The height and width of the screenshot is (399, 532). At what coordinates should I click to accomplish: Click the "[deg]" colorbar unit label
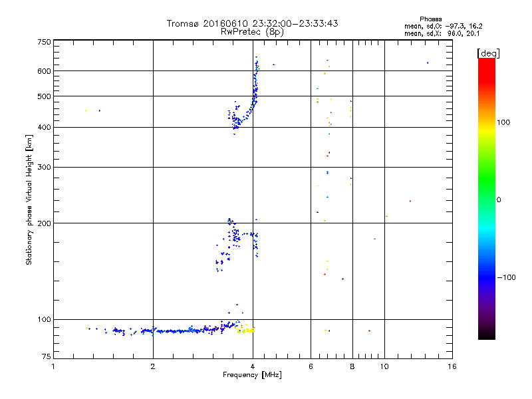(488, 53)
